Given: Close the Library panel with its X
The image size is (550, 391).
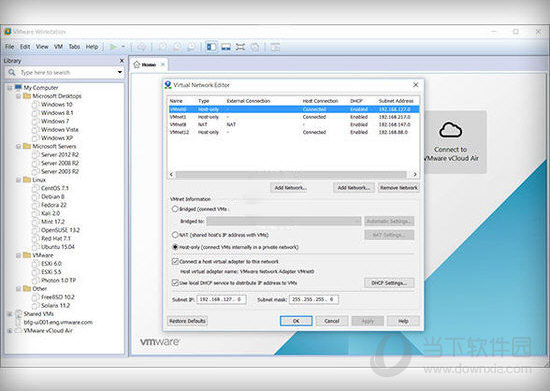Looking at the screenshot, I should (122, 61).
